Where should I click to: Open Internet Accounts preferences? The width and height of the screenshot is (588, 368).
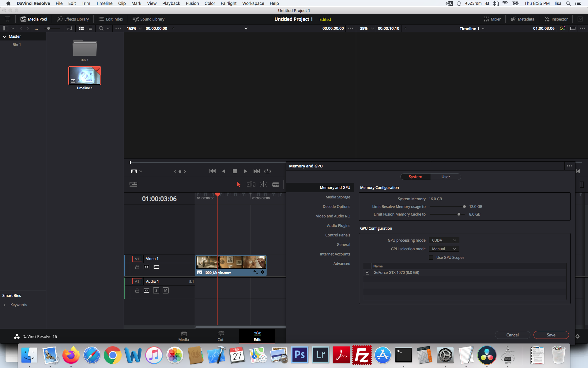click(x=335, y=254)
